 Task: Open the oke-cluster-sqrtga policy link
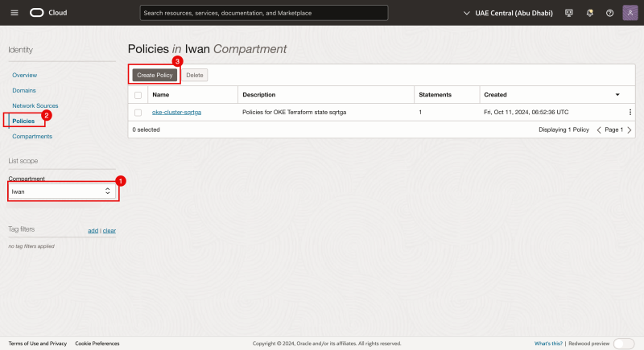tap(176, 112)
